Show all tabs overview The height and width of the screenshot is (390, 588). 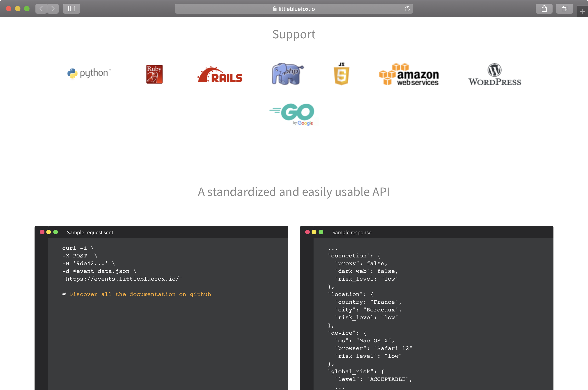point(564,9)
